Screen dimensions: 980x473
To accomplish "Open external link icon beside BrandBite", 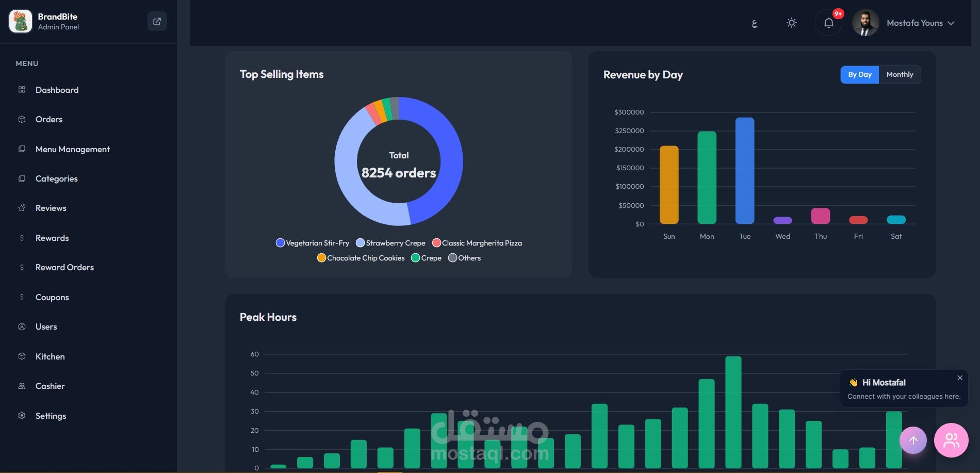I will pyautogui.click(x=157, y=21).
